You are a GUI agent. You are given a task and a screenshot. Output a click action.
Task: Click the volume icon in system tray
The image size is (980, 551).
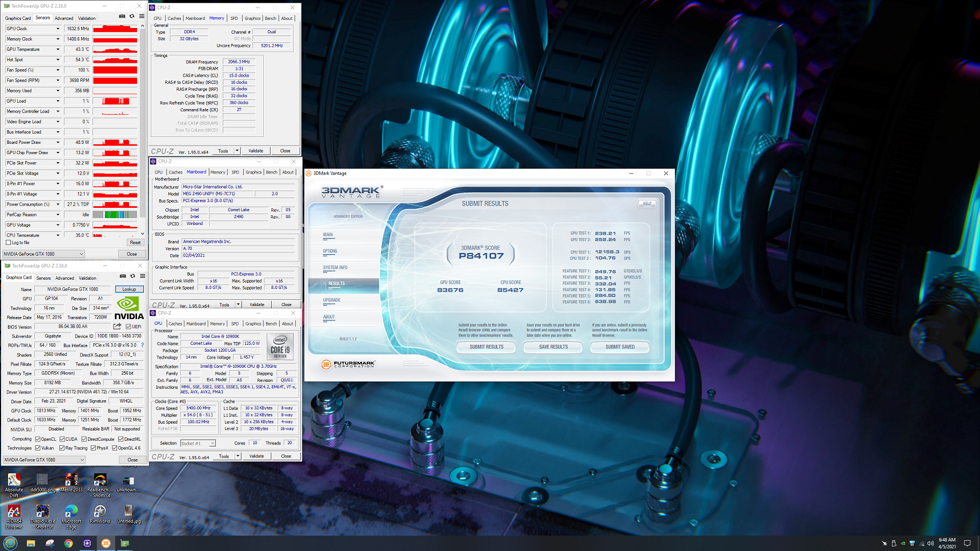click(x=930, y=543)
